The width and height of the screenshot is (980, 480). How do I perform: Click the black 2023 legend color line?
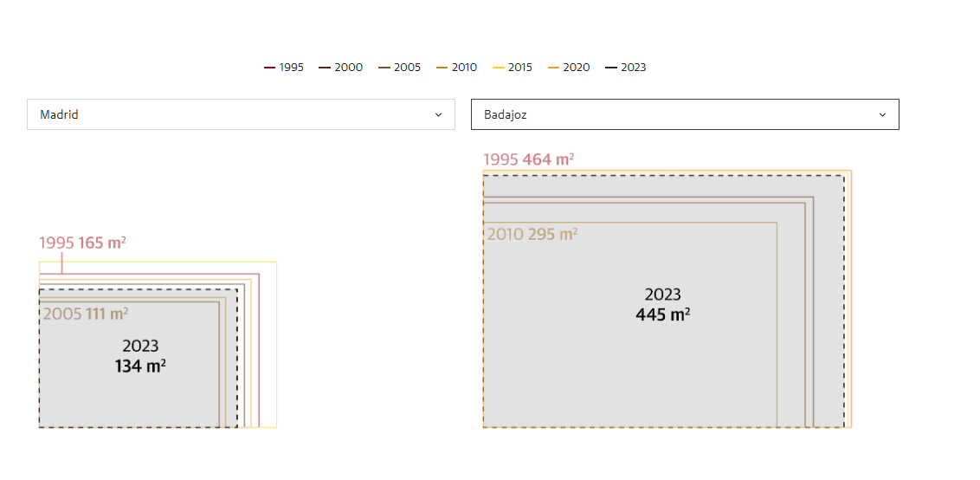[611, 68]
